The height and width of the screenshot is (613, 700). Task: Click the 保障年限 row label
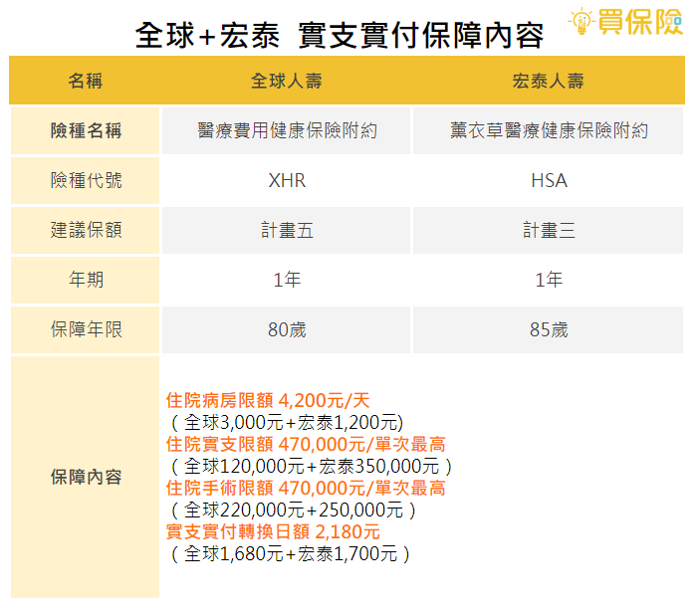click(85, 329)
